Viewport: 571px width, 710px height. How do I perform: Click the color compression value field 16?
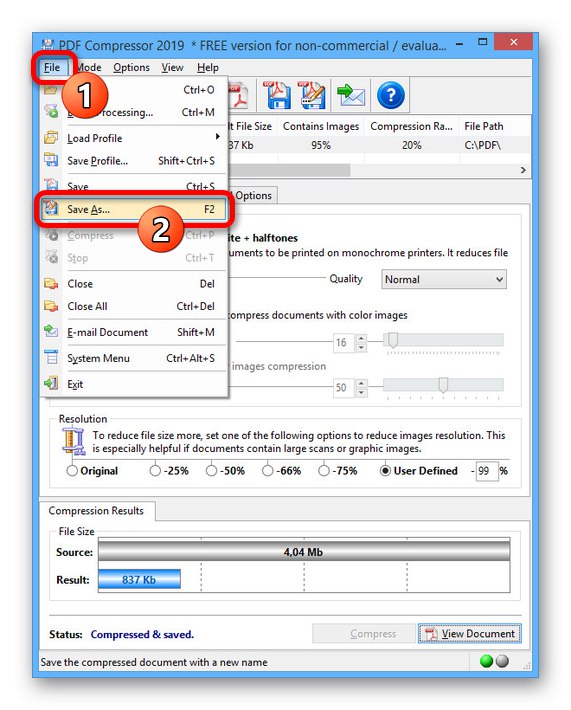(344, 343)
